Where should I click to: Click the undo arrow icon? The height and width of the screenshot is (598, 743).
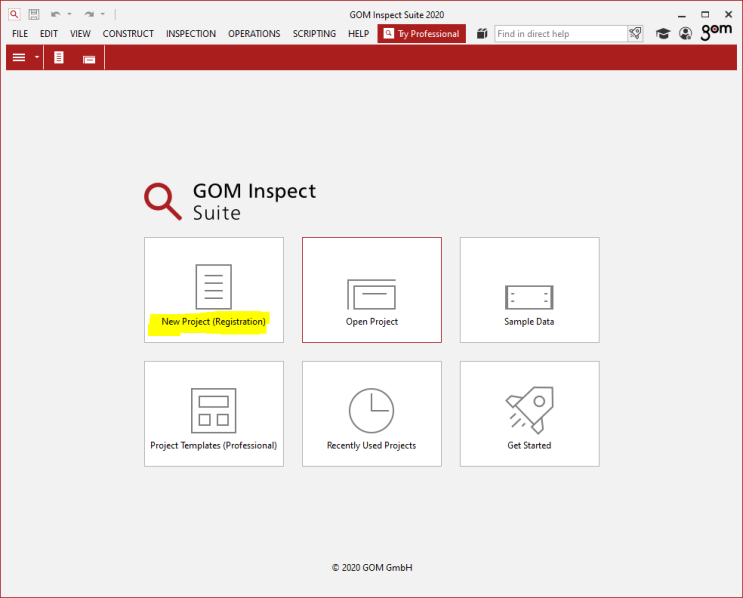tap(55, 15)
